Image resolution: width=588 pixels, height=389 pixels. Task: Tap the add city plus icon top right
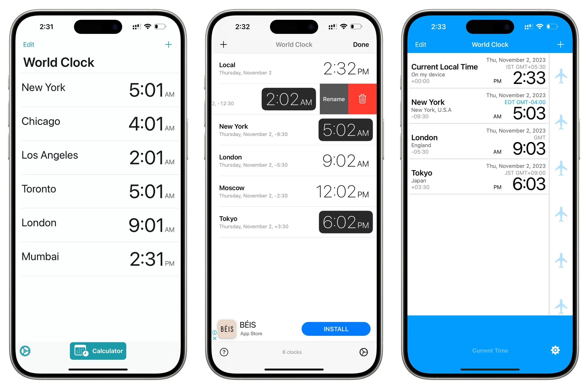coord(169,45)
